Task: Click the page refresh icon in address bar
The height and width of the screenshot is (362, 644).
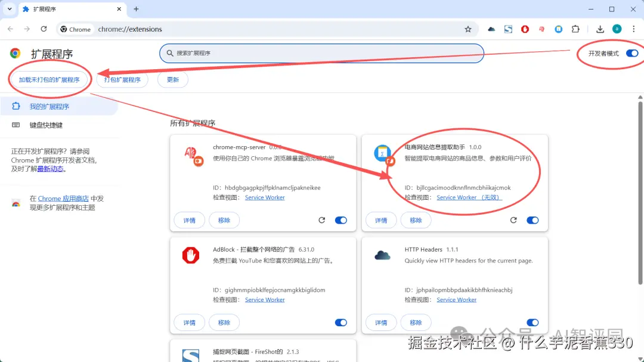Action: coord(44,29)
